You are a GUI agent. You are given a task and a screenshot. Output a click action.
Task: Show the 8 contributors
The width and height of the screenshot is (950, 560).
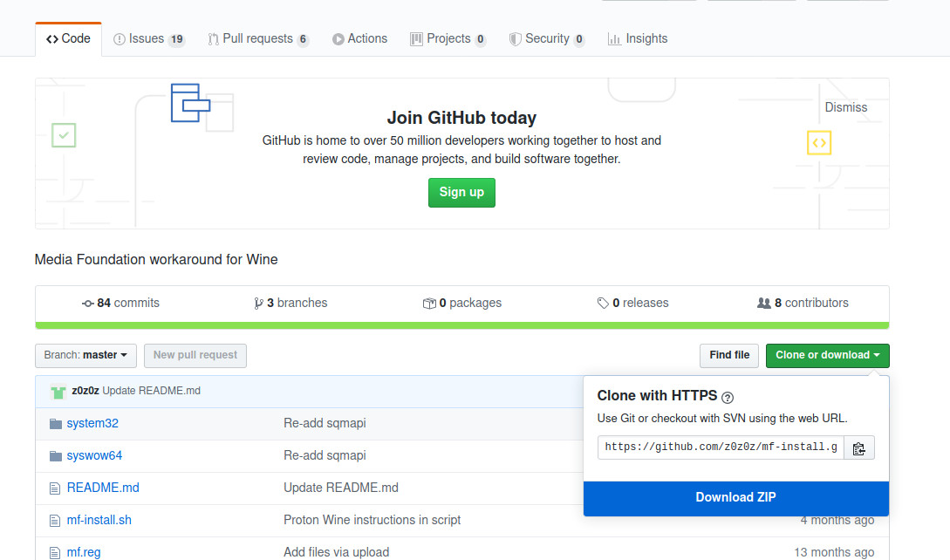pos(803,303)
